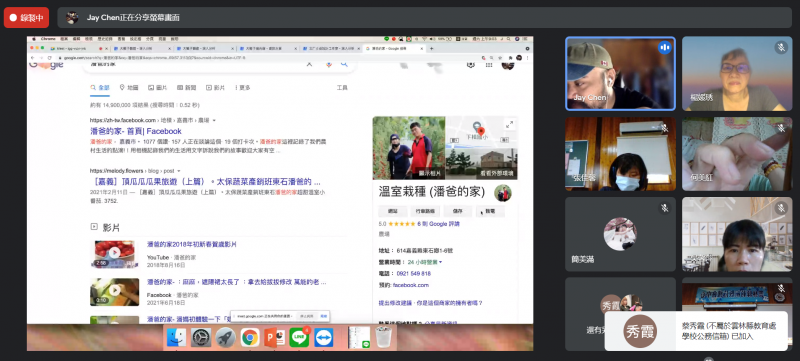The height and width of the screenshot is (361, 800).
Task: Expand the map in the knowledge panel
Action: 509,124
